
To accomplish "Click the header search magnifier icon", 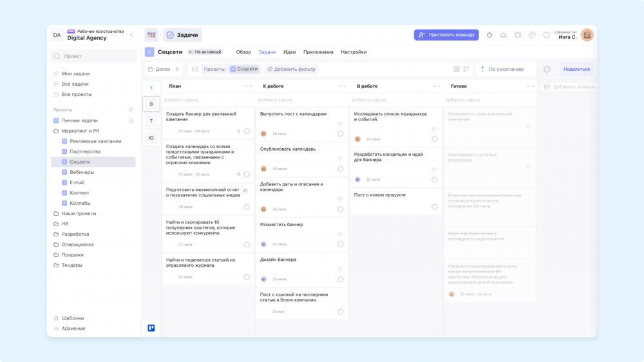I will click(x=546, y=35).
